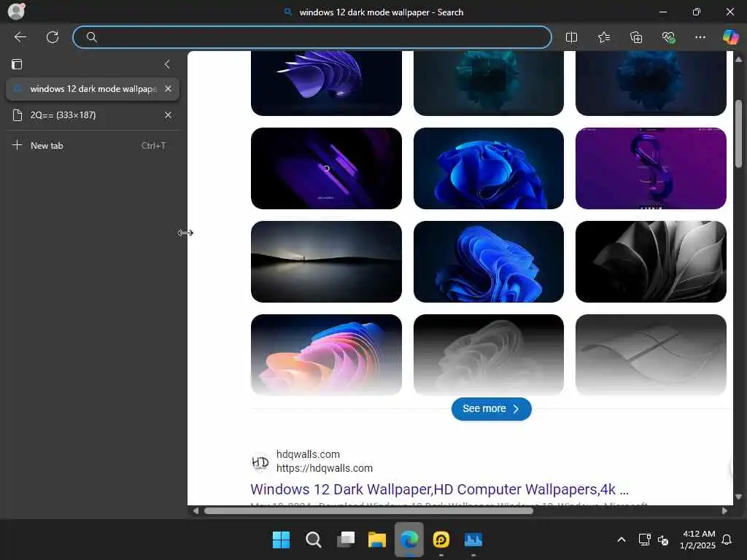
Task: Open the tab actions menu icon
Action: coord(17,64)
